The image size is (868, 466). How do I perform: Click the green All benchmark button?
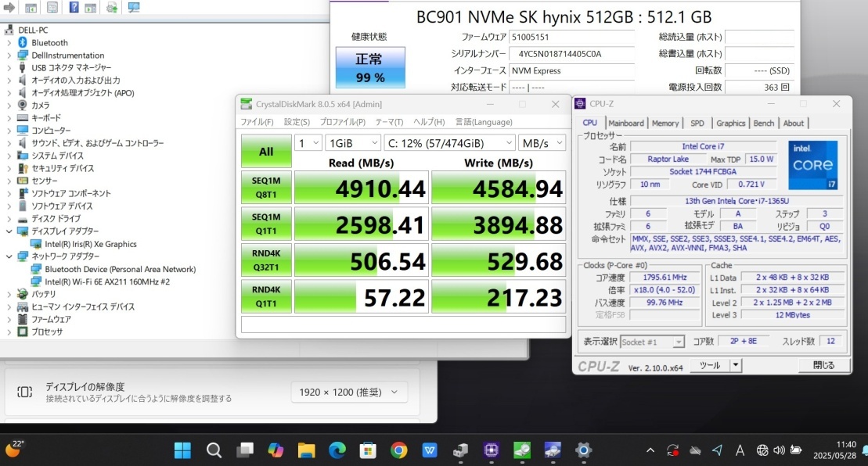pos(266,151)
